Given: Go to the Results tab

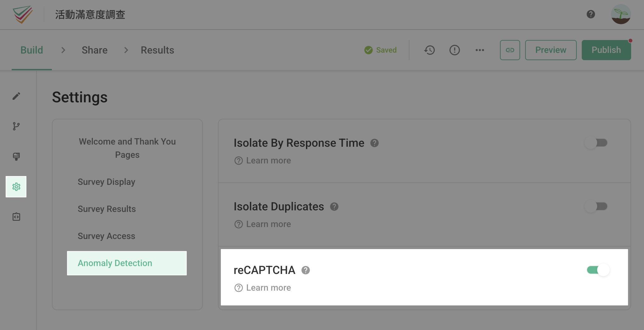Looking at the screenshot, I should (157, 50).
